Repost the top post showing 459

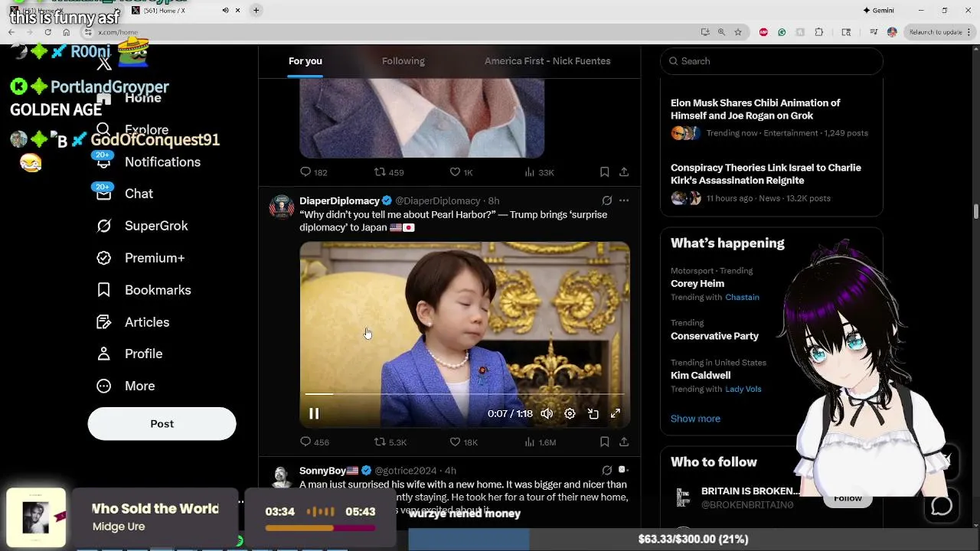pyautogui.click(x=388, y=172)
